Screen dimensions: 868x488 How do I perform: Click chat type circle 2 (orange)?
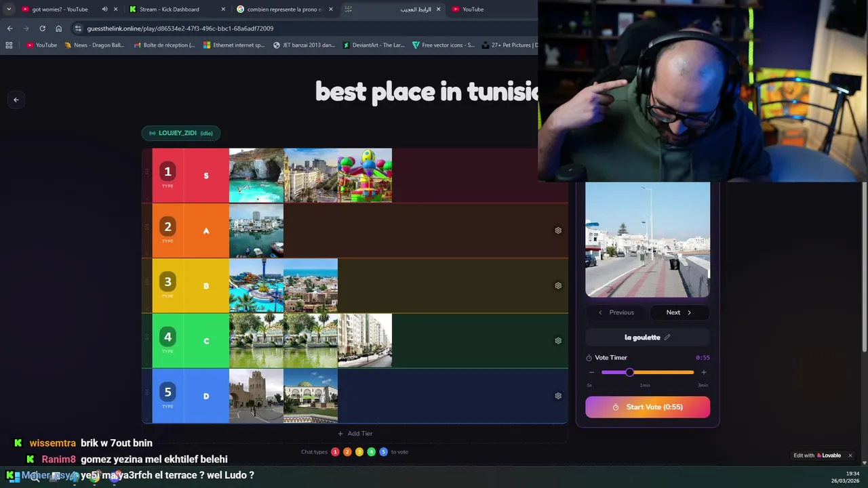point(347,452)
